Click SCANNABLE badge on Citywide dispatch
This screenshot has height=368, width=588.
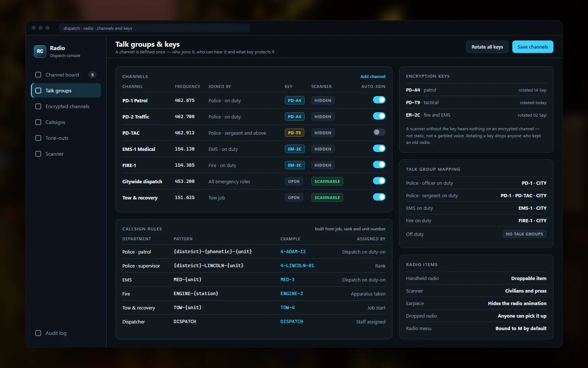coord(327,181)
